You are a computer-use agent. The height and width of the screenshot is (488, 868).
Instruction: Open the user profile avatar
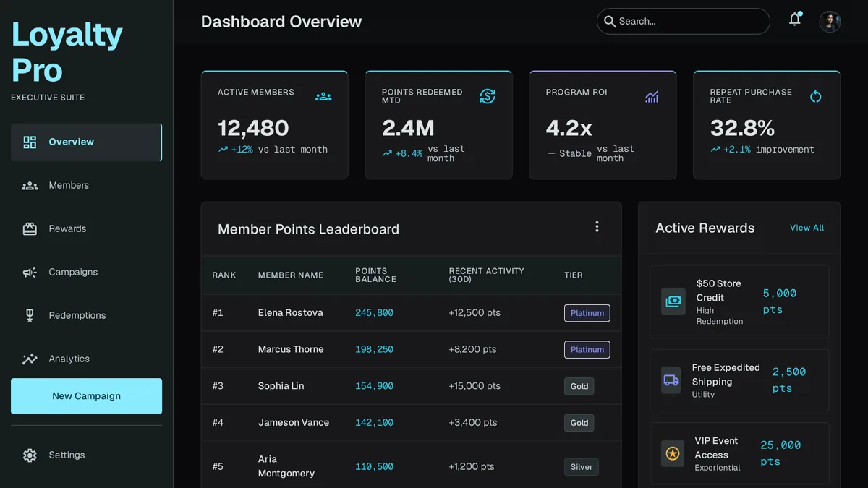click(830, 21)
